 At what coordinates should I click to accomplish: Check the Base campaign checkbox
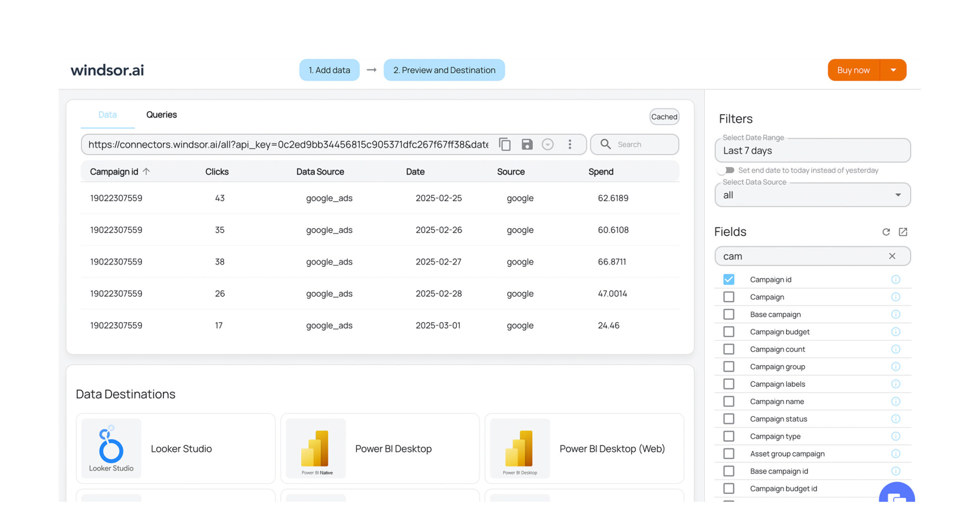pyautogui.click(x=729, y=314)
